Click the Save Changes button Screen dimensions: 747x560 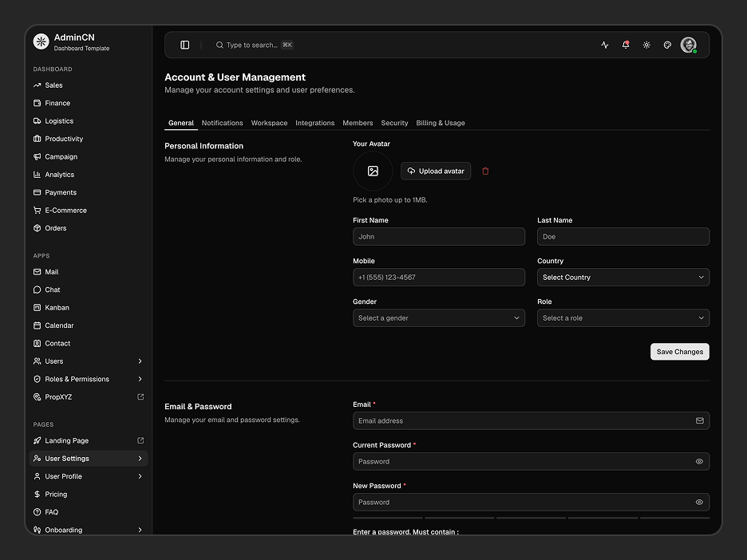click(x=680, y=352)
